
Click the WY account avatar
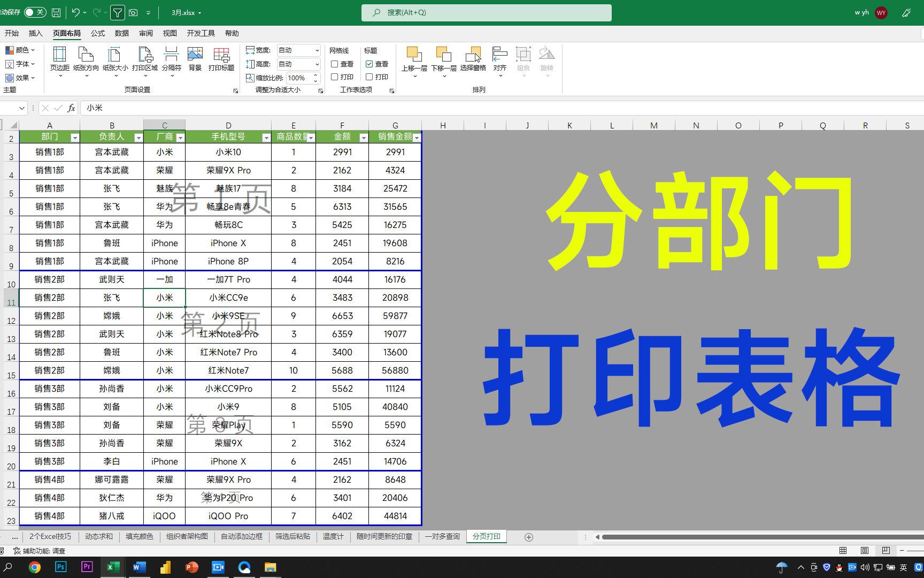point(881,12)
